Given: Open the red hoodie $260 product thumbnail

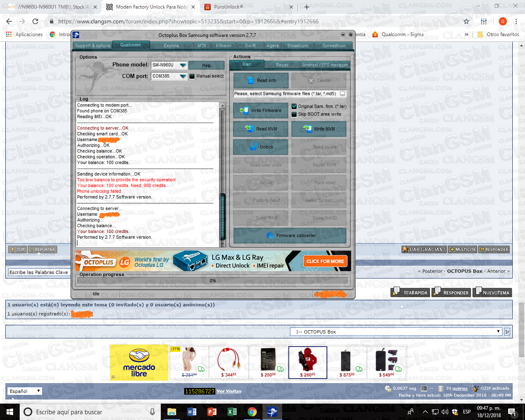Looking at the screenshot, I should point(308,363).
